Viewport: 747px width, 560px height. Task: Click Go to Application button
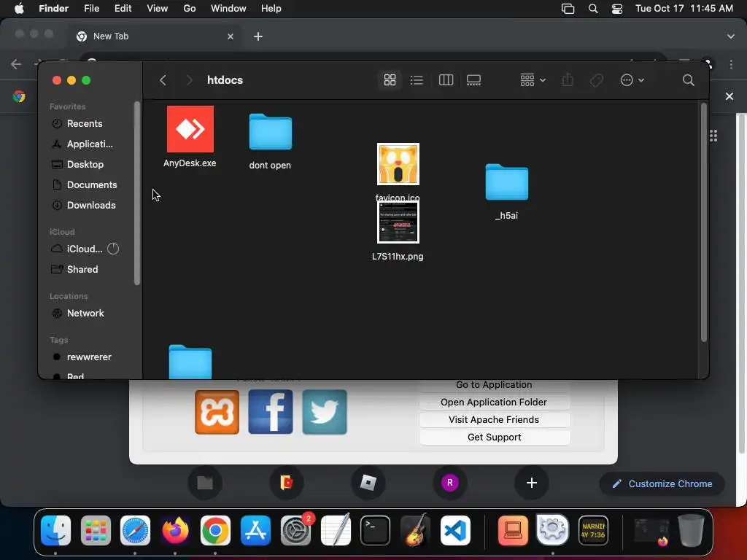(494, 385)
